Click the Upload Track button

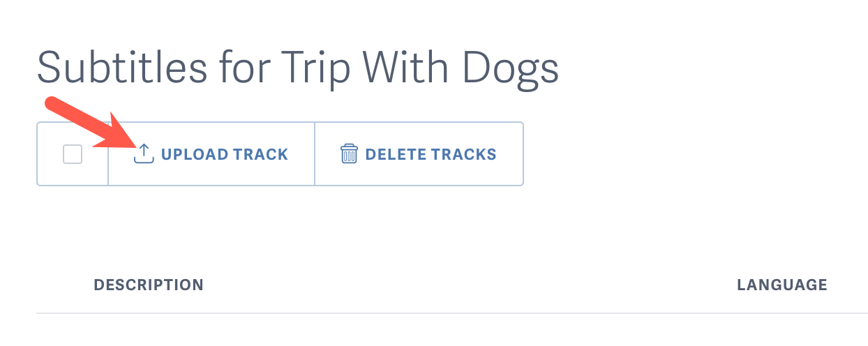pyautogui.click(x=211, y=154)
